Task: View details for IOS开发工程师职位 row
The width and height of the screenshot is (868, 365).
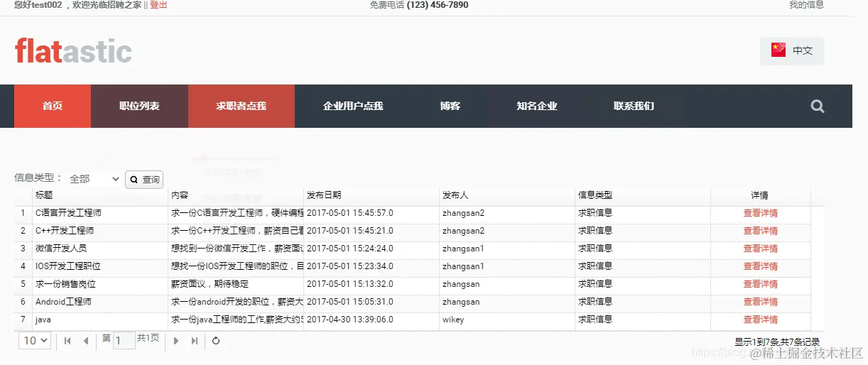Action: point(760,266)
